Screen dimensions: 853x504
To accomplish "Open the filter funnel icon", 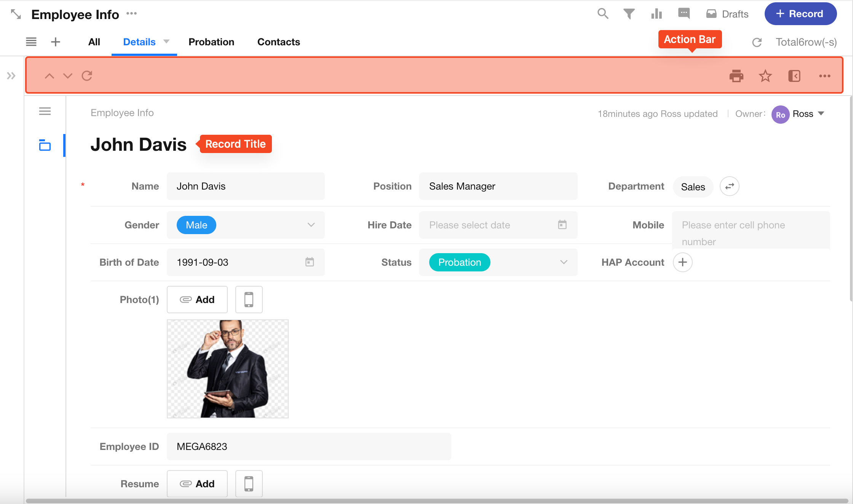I will point(629,14).
